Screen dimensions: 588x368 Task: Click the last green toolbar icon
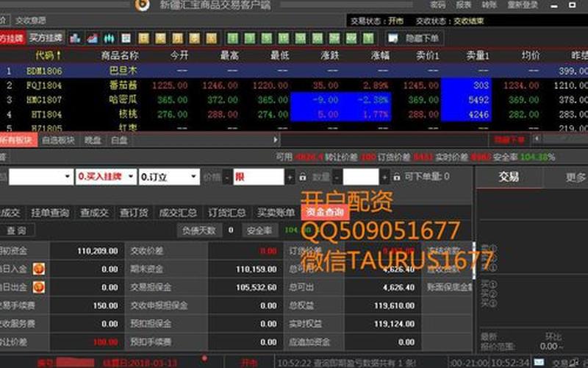[368, 38]
